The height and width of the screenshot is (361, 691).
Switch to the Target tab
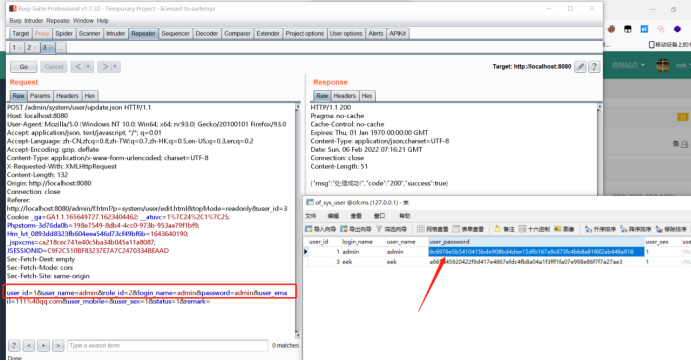coord(21,33)
